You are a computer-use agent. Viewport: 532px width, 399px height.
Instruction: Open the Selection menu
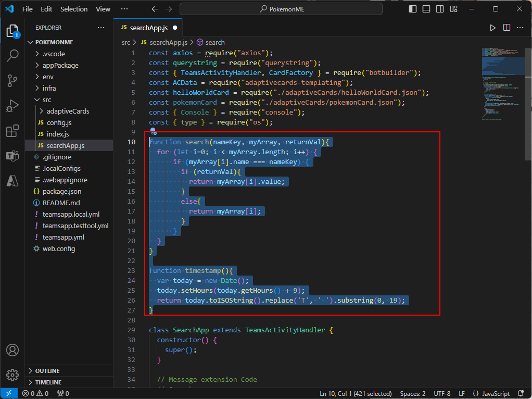coord(74,9)
